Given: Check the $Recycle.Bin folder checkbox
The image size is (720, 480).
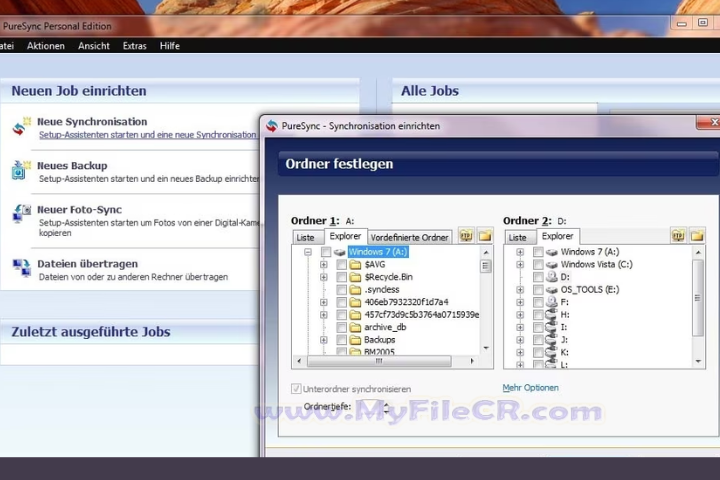Looking at the screenshot, I should pyautogui.click(x=341, y=277).
